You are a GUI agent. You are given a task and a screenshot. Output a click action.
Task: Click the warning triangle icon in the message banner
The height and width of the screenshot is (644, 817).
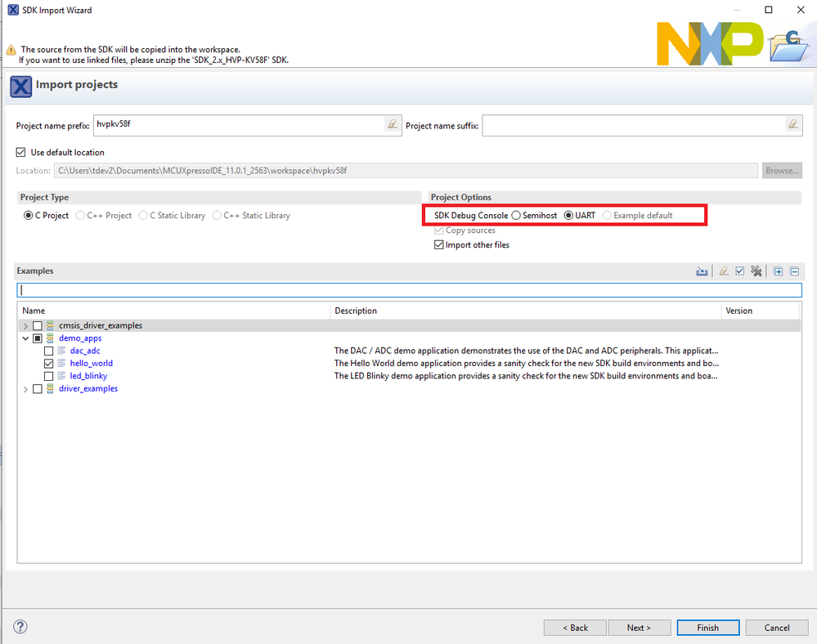[x=11, y=51]
